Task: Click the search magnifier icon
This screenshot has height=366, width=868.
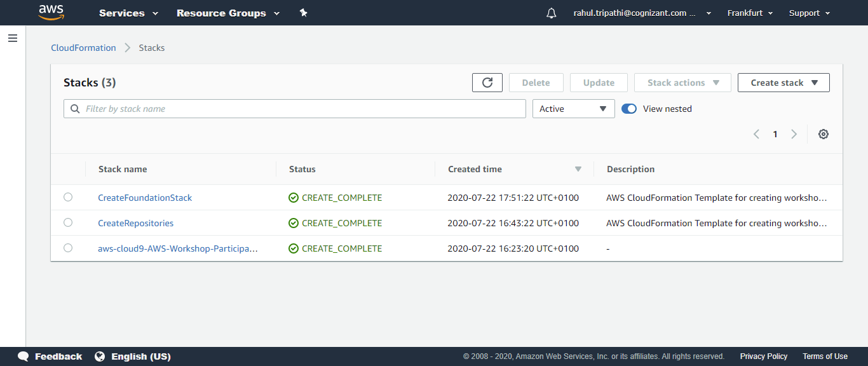Action: click(76, 109)
